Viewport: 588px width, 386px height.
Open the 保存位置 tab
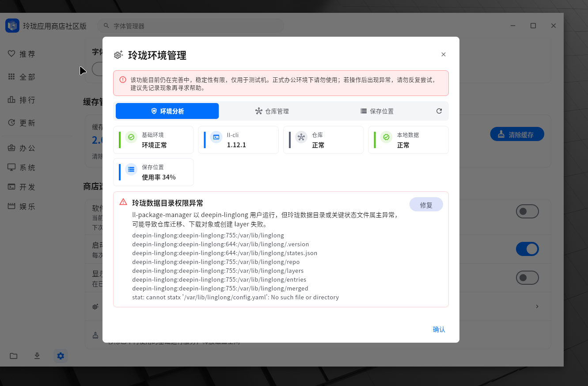tap(377, 111)
